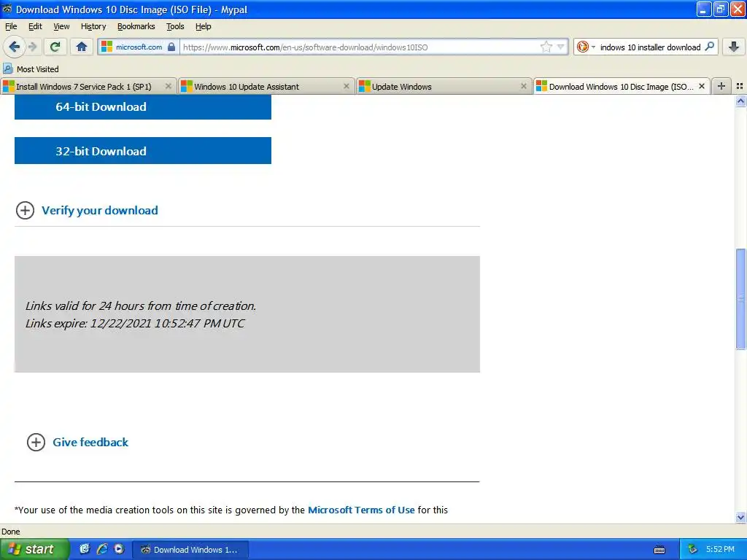The width and height of the screenshot is (747, 560).
Task: Open the list all tabs button
Action: [740, 86]
